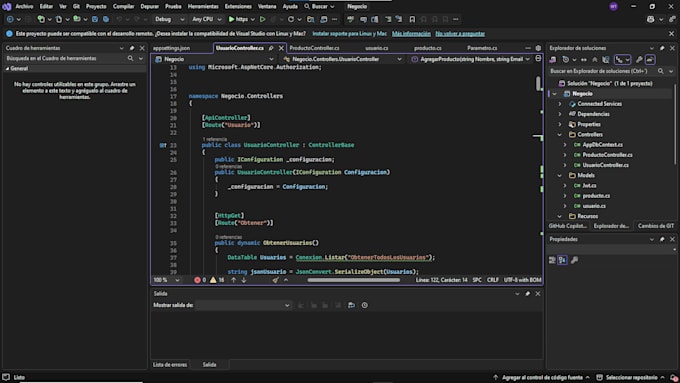Viewport: 680px width, 383px height.
Task: Collapse the General group in the Toolbox
Action: tap(7, 69)
